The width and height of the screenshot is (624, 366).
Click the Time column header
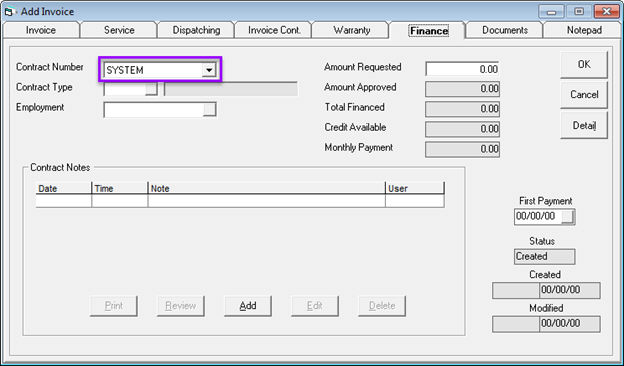point(120,189)
